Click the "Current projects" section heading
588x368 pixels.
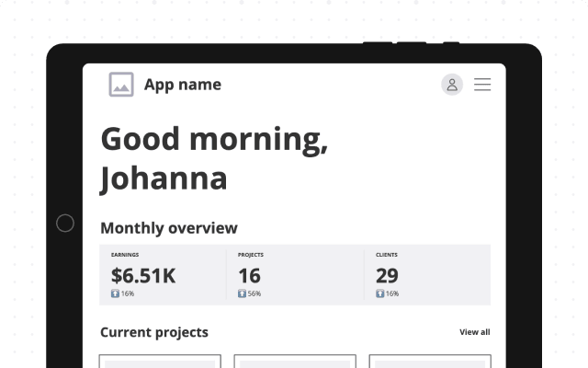point(154,332)
